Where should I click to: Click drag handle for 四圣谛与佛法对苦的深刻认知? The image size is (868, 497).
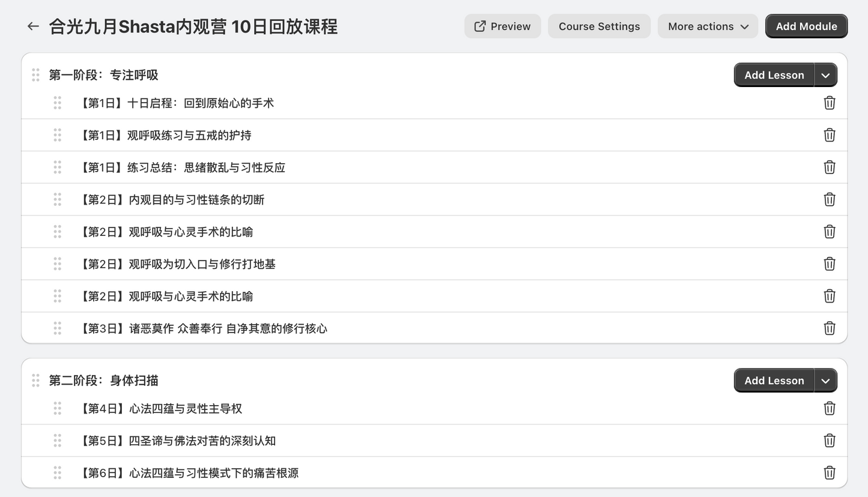tap(57, 441)
